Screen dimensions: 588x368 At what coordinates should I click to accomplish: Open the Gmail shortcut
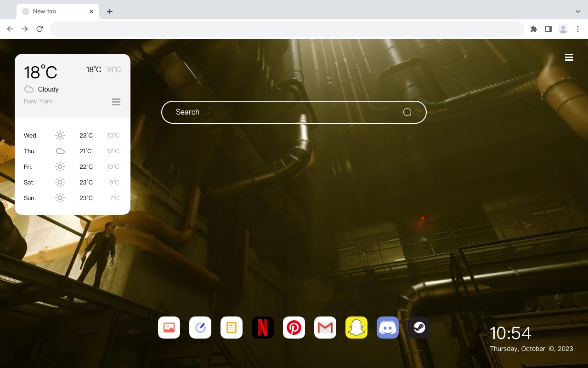click(325, 328)
